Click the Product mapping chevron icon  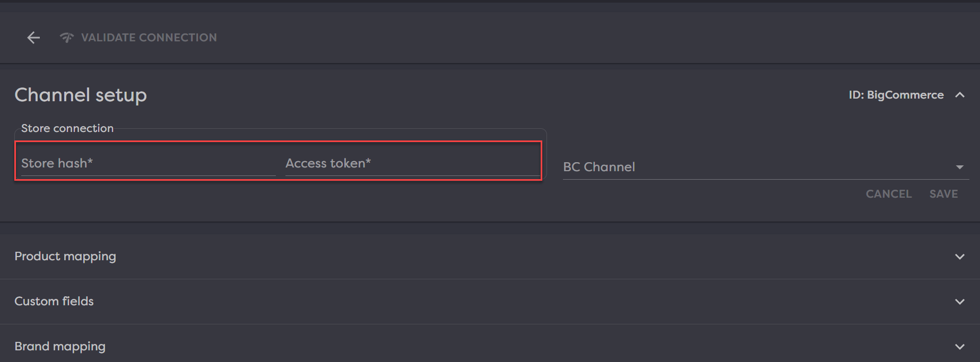pos(959,257)
